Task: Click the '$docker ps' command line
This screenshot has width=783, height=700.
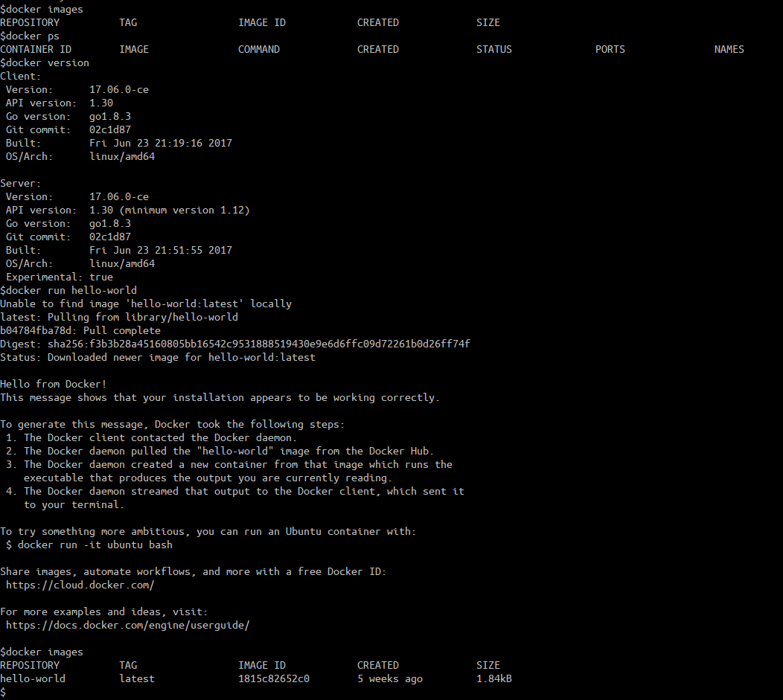Action: pyautogui.click(x=30, y=36)
